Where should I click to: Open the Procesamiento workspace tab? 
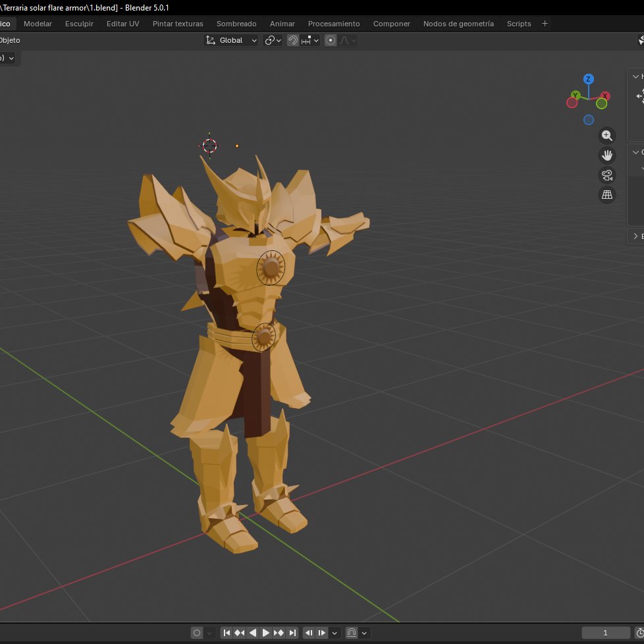(334, 24)
